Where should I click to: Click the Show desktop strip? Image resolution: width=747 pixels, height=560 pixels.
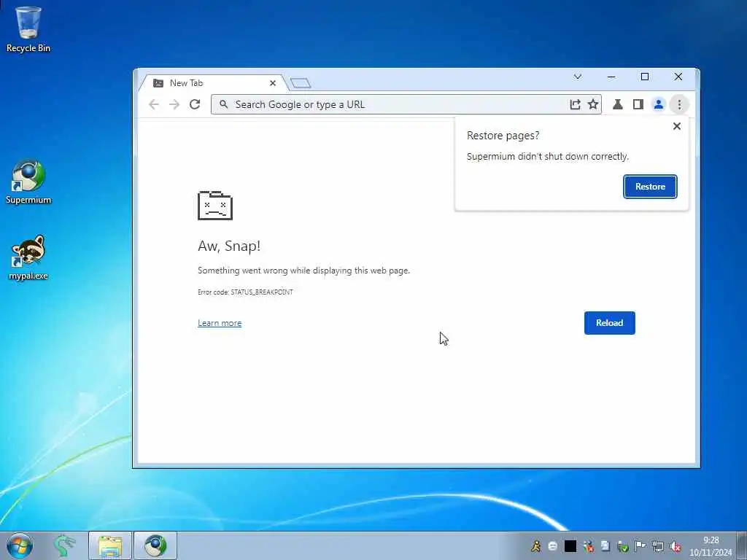(x=742, y=545)
